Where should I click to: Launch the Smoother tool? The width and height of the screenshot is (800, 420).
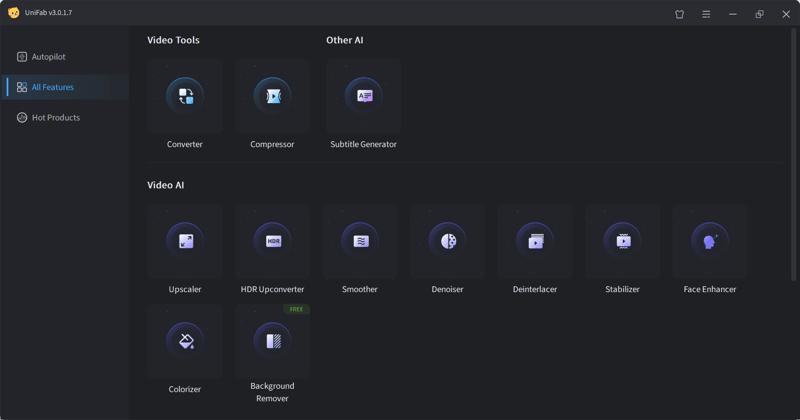[x=360, y=241]
